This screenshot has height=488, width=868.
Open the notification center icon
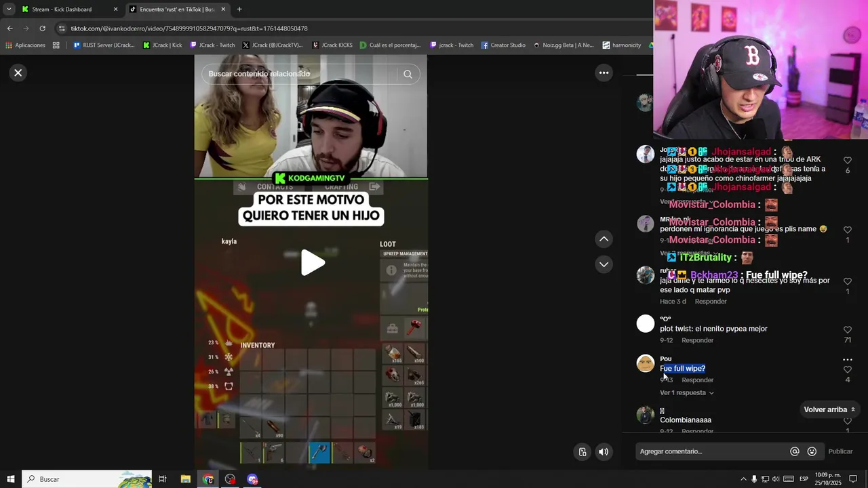coord(853,479)
